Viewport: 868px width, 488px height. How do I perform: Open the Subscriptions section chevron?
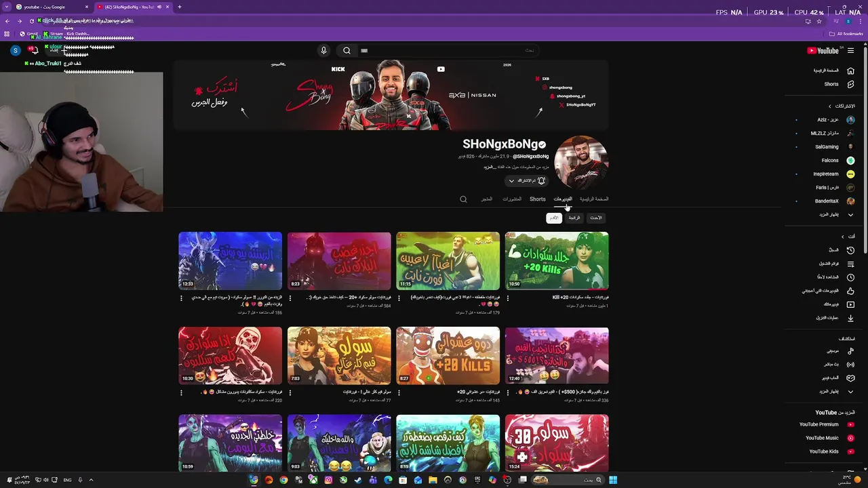829,106
